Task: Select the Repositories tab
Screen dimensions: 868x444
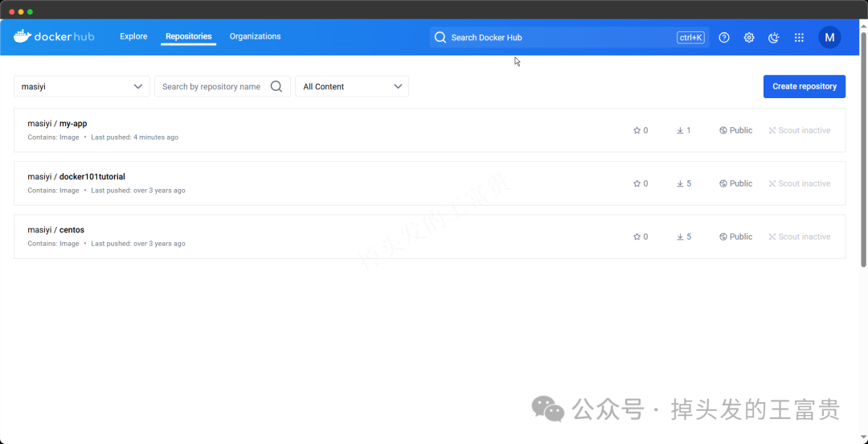Action: click(x=189, y=36)
